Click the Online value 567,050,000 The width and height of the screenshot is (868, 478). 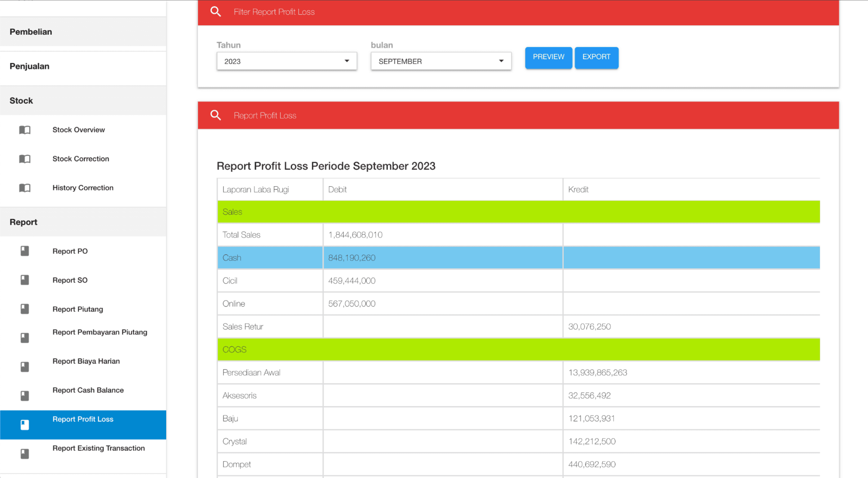[x=351, y=304]
